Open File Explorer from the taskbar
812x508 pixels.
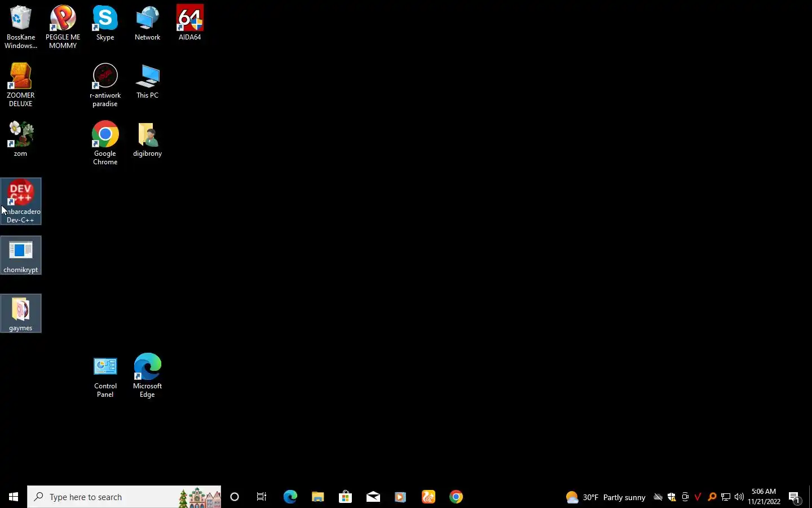pyautogui.click(x=317, y=497)
